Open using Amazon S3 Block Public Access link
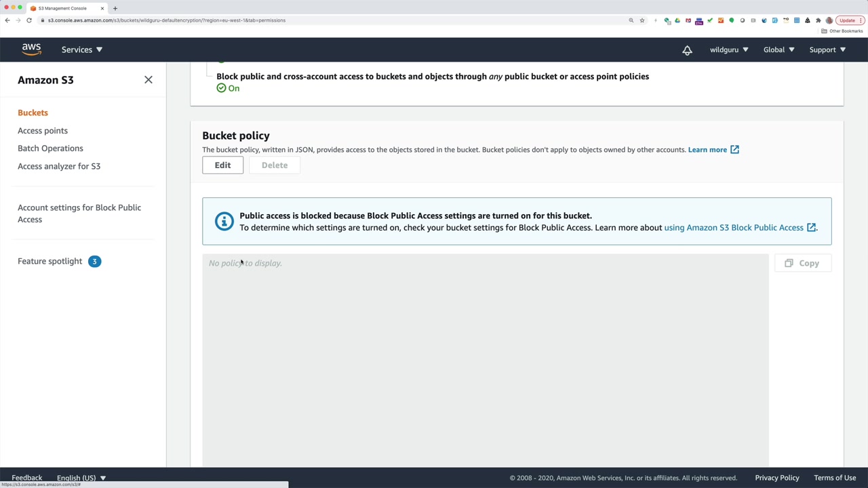868x488 pixels. 734,228
